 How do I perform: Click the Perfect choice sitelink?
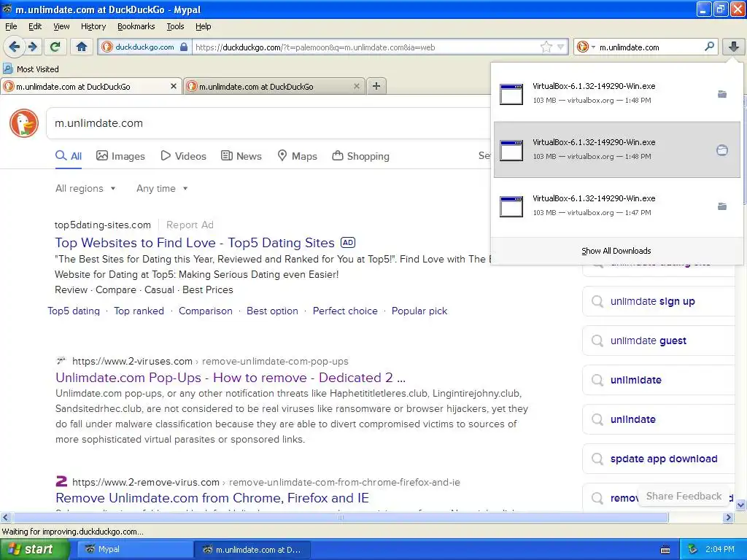click(345, 311)
